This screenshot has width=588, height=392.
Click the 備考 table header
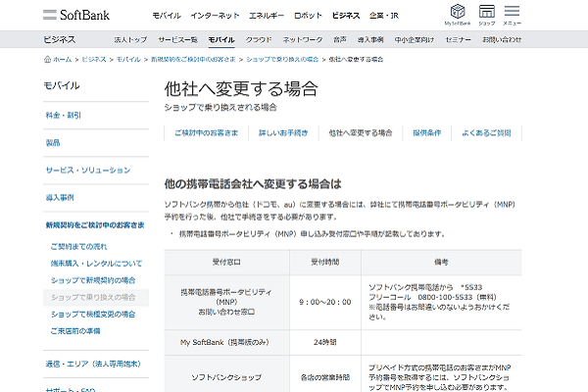tap(441, 263)
